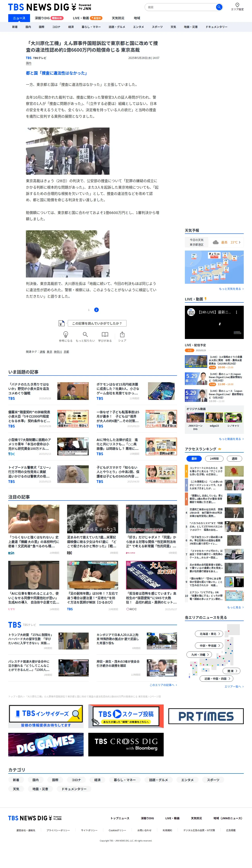
Task: Select the 関東 area button
Action: [x=232, y=671]
